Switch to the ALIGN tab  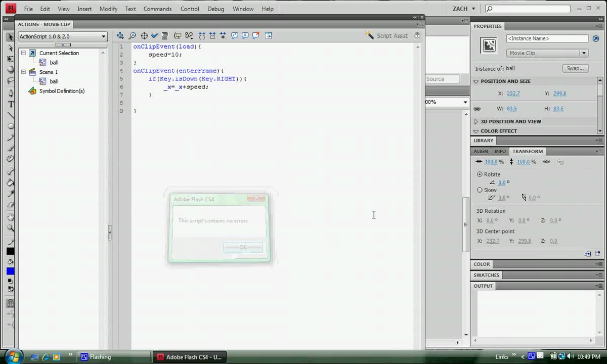coord(481,151)
